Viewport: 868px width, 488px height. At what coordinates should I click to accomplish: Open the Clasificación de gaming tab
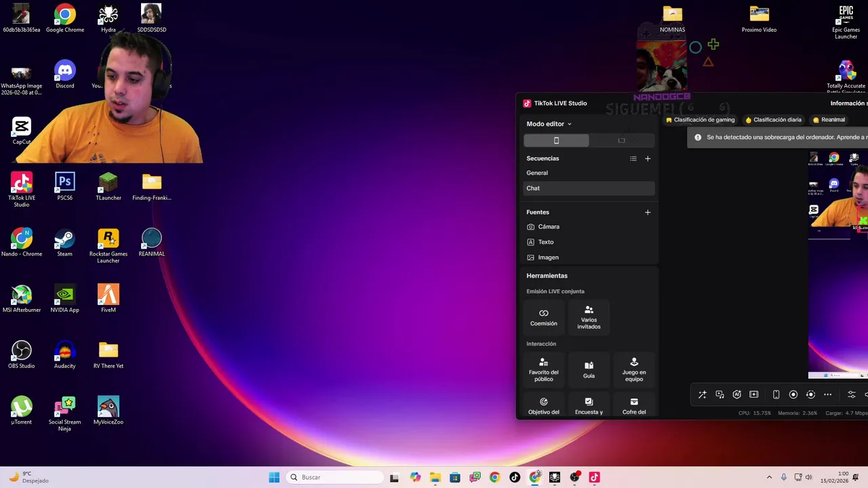701,120
